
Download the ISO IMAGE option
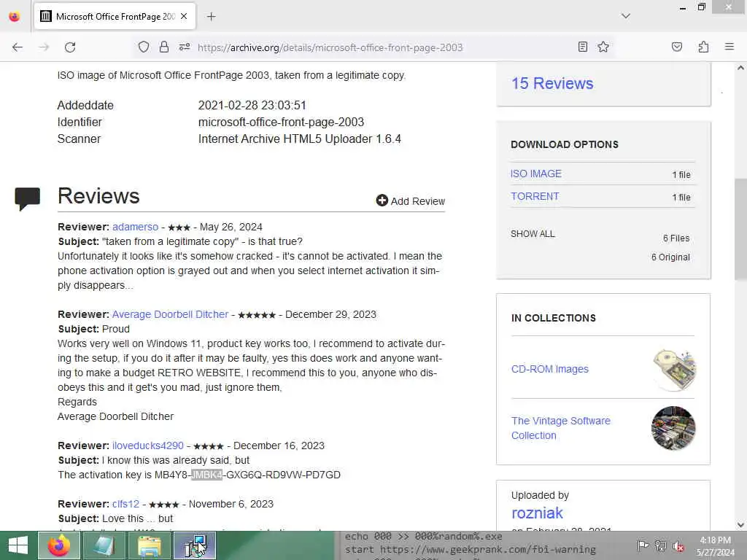536,174
